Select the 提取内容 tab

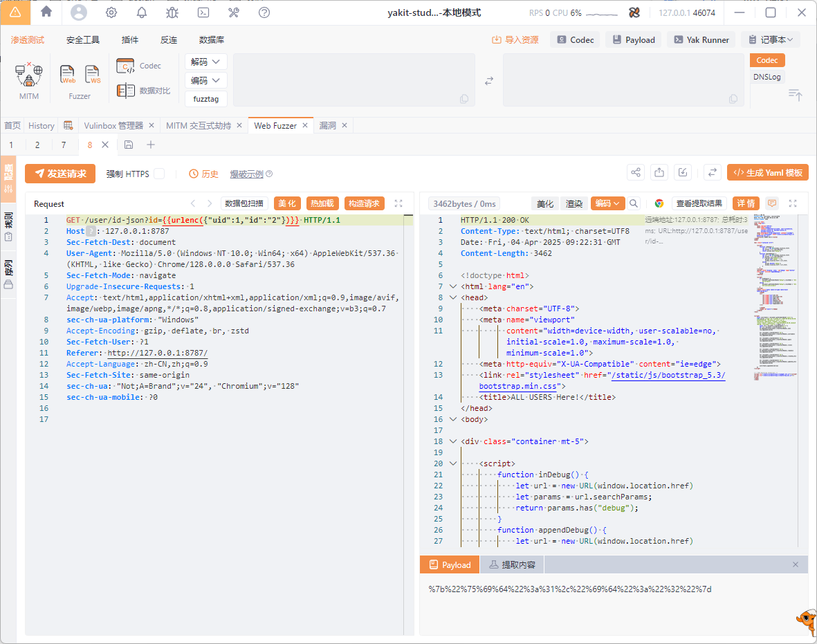pos(512,565)
